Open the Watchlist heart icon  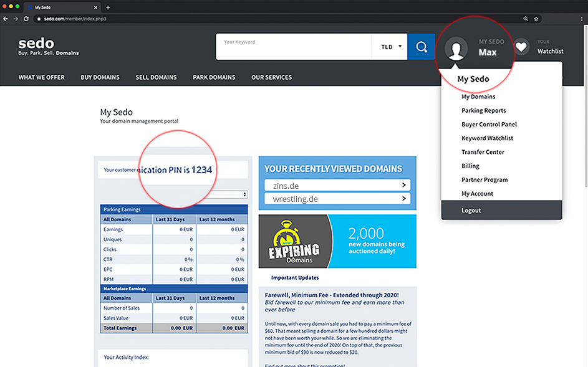tap(521, 47)
